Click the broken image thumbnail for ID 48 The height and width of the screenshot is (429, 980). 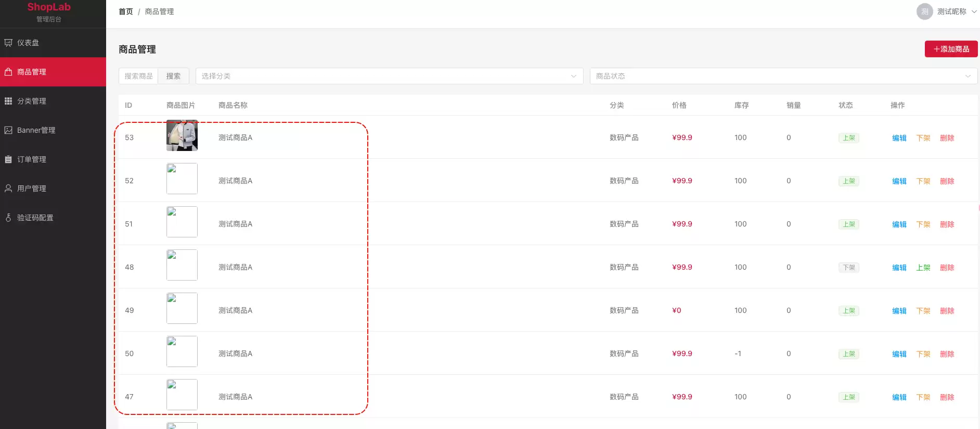(182, 265)
